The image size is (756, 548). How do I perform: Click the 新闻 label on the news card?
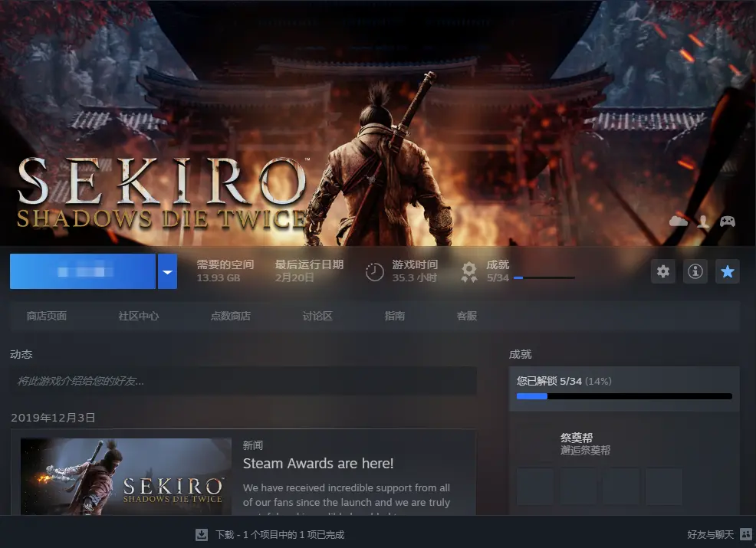tap(253, 445)
